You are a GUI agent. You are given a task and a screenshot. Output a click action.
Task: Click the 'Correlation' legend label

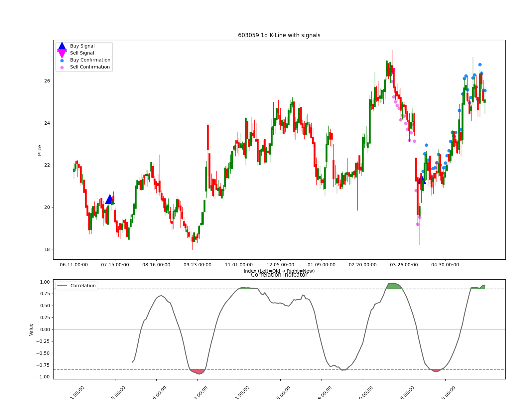click(x=83, y=286)
